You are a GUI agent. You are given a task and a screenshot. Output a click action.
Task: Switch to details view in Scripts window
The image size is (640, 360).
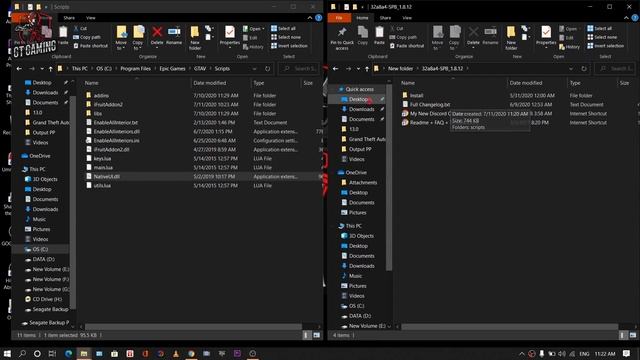pos(306,335)
